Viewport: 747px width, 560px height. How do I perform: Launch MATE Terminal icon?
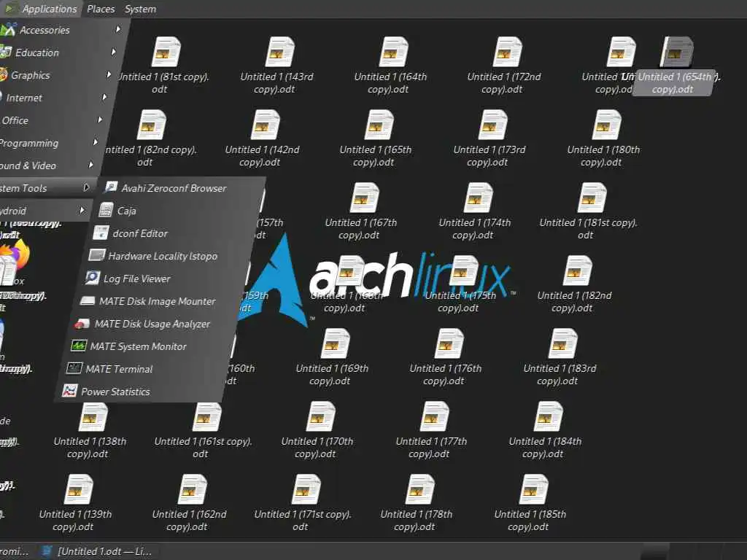[x=74, y=368]
